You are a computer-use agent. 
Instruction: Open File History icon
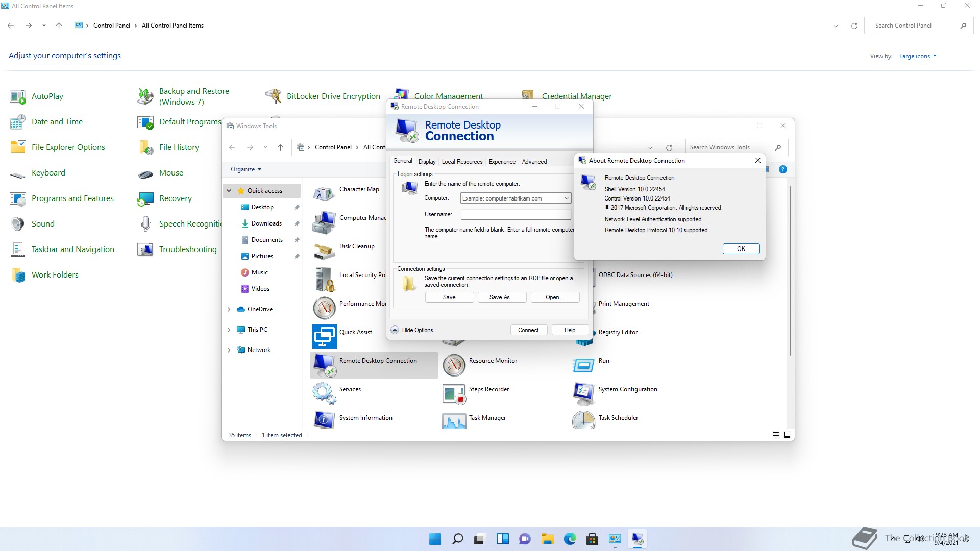pyautogui.click(x=145, y=147)
